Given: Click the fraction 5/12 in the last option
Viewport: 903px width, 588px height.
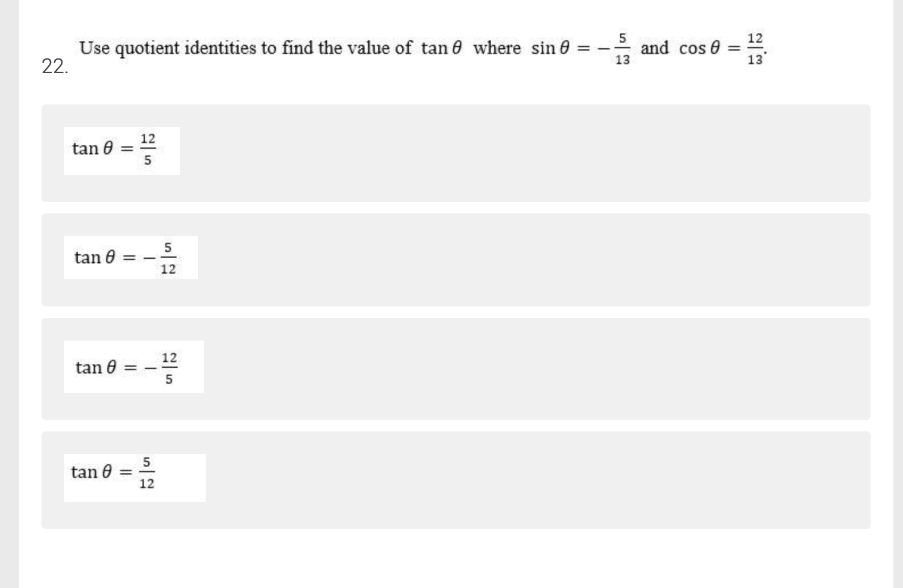Looking at the screenshot, I should pyautogui.click(x=146, y=472).
